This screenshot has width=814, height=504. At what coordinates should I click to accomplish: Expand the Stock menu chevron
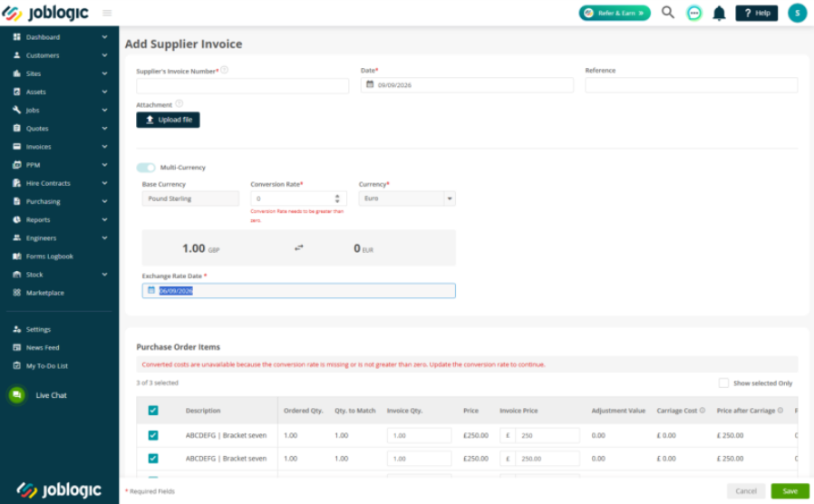[x=104, y=274]
